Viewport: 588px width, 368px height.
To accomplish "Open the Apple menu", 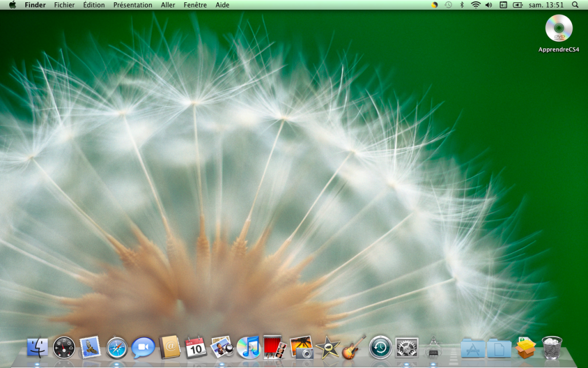I will tap(13, 5).
